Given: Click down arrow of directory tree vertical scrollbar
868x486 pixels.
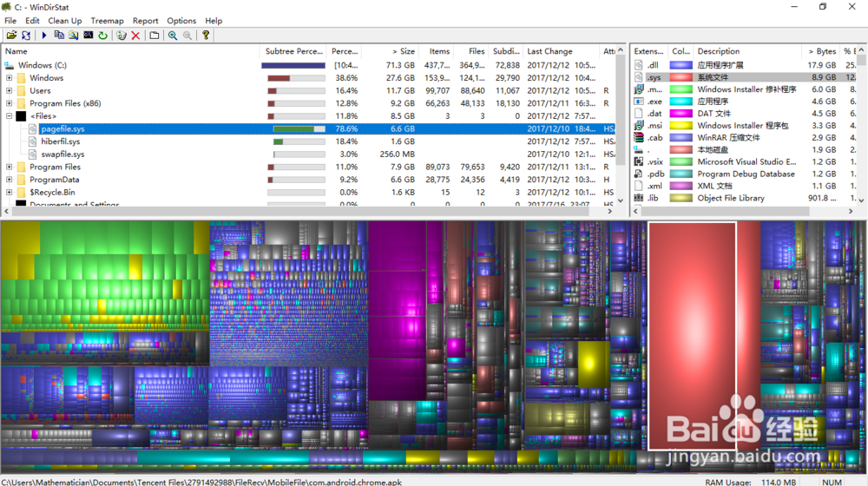Looking at the screenshot, I should point(621,200).
